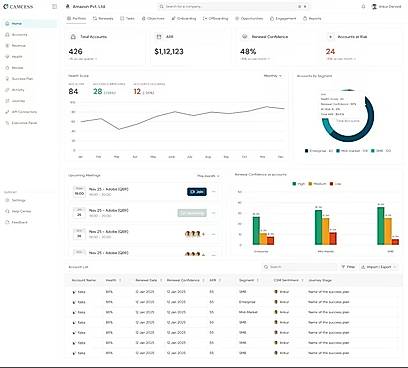This screenshot has height=368, width=408.
Task: Open the more options menu for the second meeting
Action: 214,213
